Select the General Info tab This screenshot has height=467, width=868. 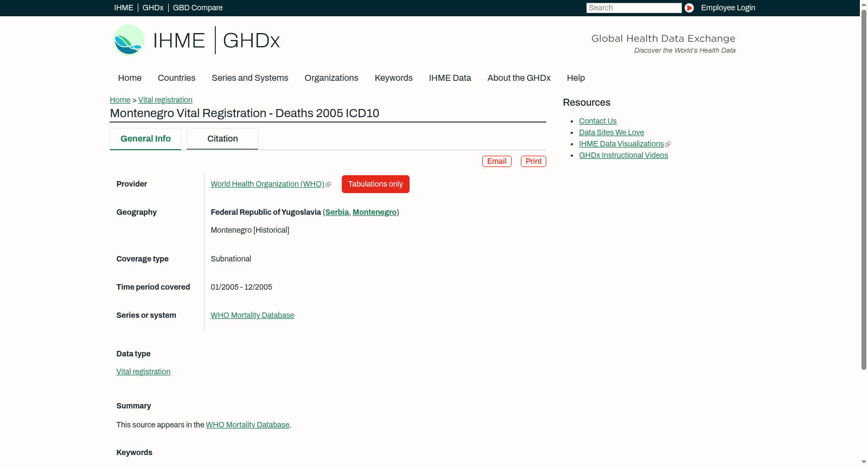[145, 139]
